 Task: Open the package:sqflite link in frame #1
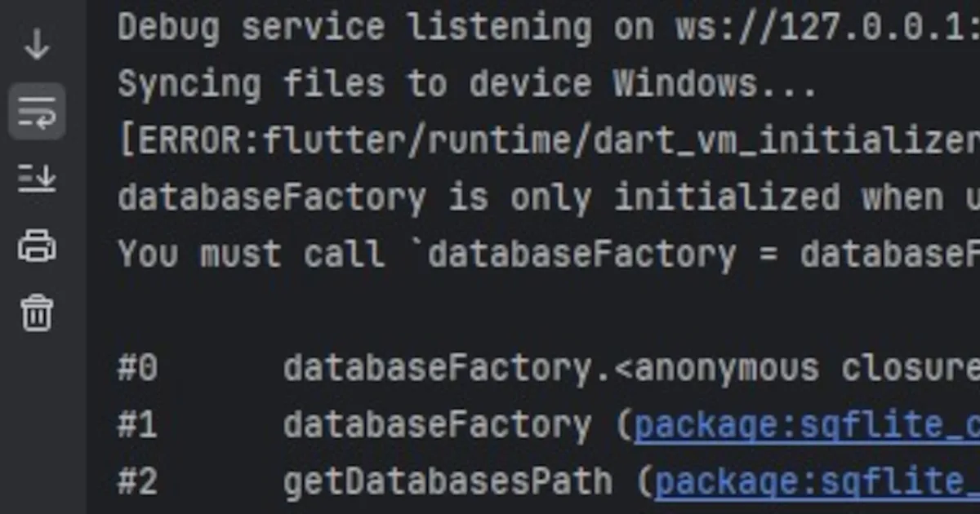point(807,425)
